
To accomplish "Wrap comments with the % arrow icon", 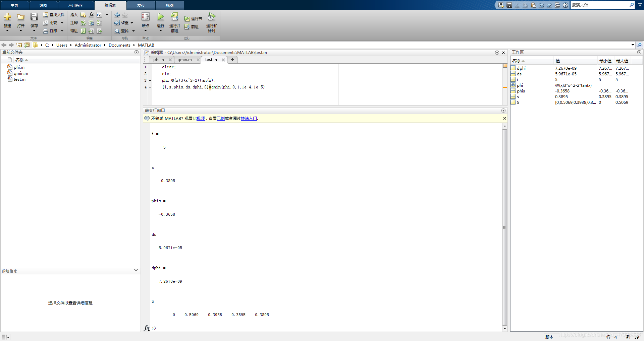I will click(99, 23).
